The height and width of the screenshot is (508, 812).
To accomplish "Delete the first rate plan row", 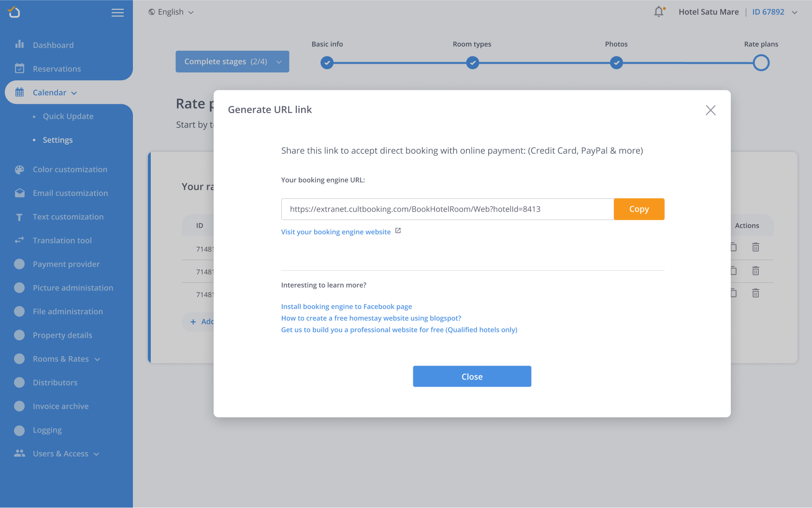I will (x=755, y=247).
